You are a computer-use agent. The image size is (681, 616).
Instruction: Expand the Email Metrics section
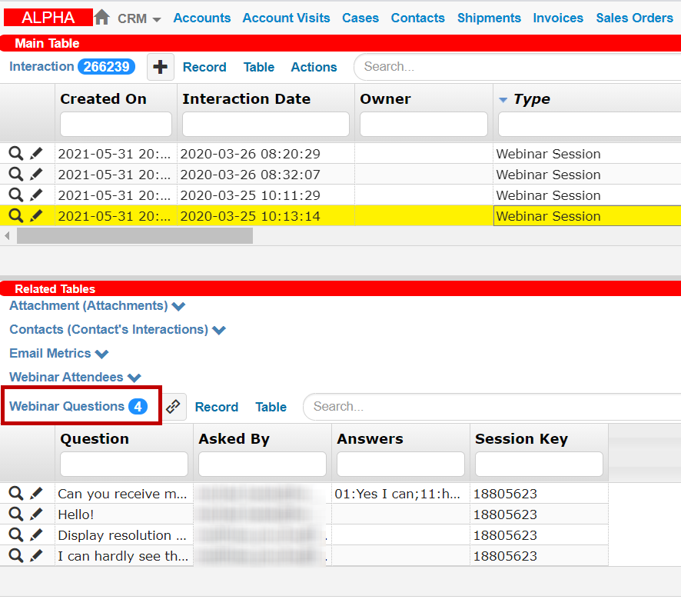point(101,354)
